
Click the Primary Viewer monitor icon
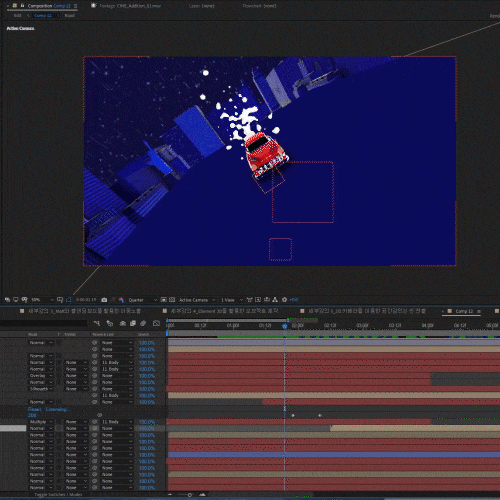[x=16, y=300]
